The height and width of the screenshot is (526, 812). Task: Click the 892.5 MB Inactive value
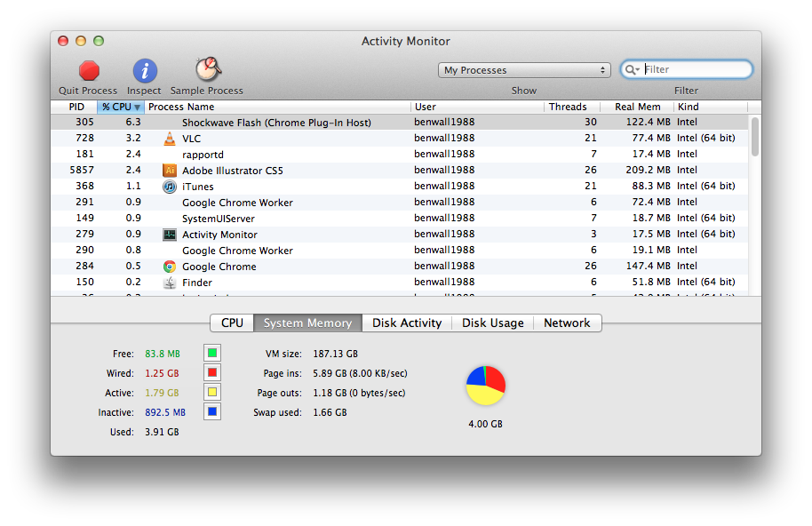[x=165, y=412]
